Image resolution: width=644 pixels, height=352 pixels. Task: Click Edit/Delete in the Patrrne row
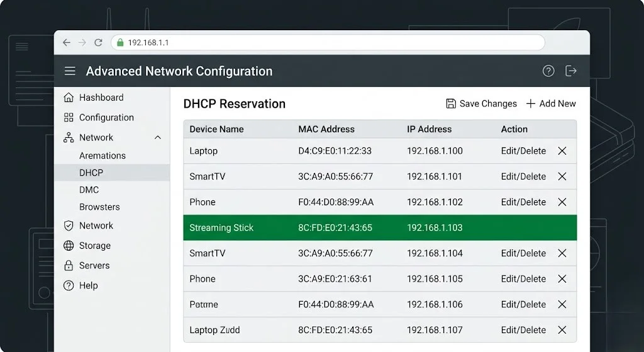tap(523, 304)
